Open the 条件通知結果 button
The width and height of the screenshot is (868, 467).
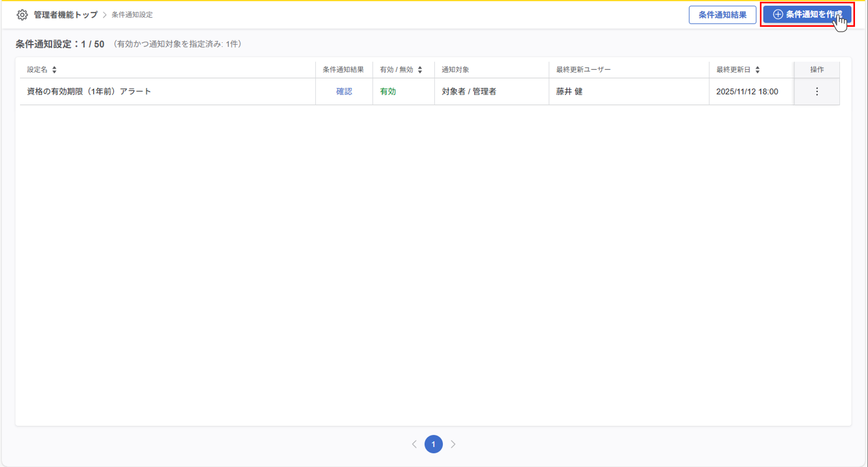click(x=722, y=15)
